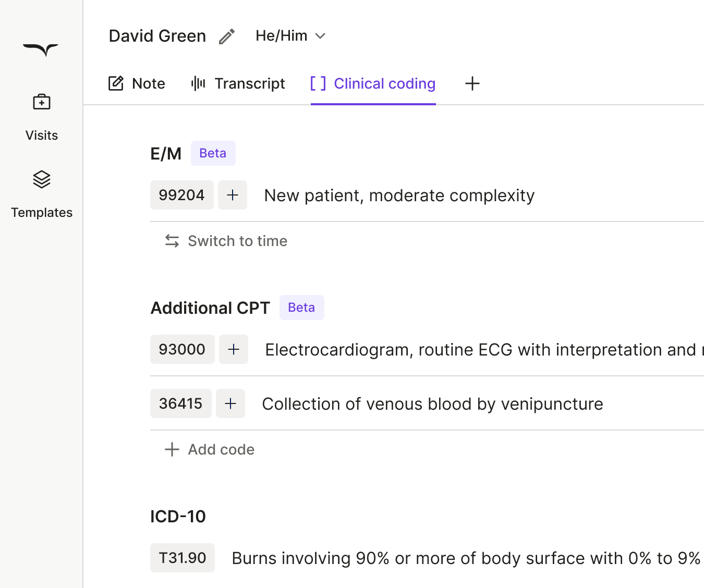Screen dimensions: 704x588
Task: Select the Clinical coding tab
Action: pyautogui.click(x=373, y=83)
